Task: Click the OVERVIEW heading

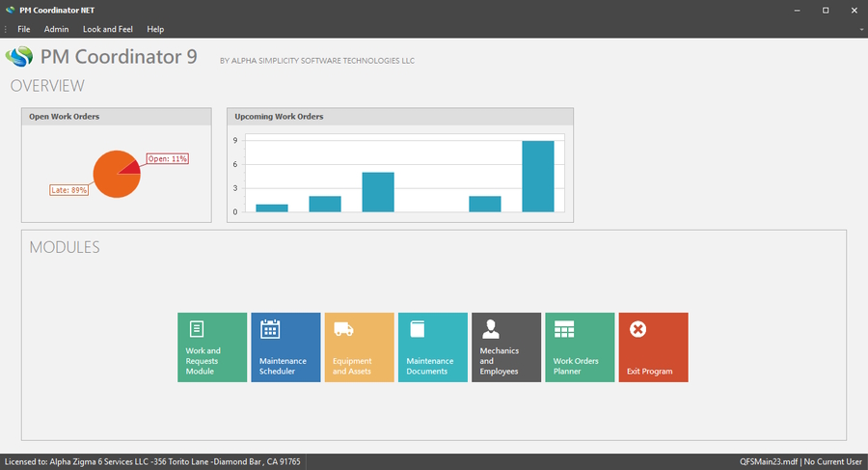Action: pyautogui.click(x=47, y=86)
